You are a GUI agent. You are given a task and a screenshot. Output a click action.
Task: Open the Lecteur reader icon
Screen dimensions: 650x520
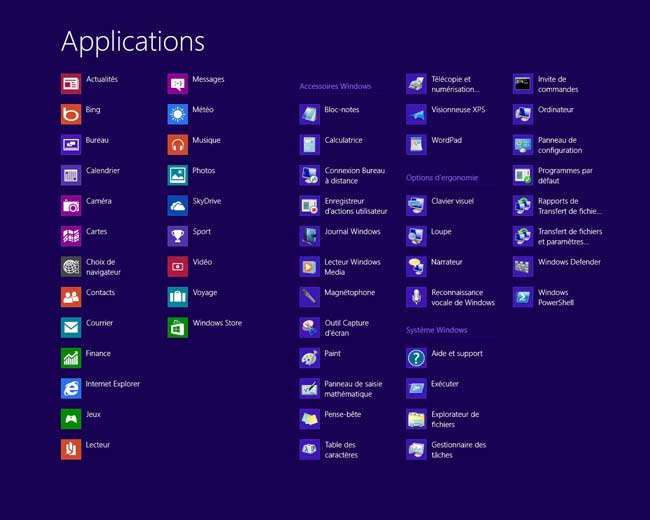click(x=71, y=449)
